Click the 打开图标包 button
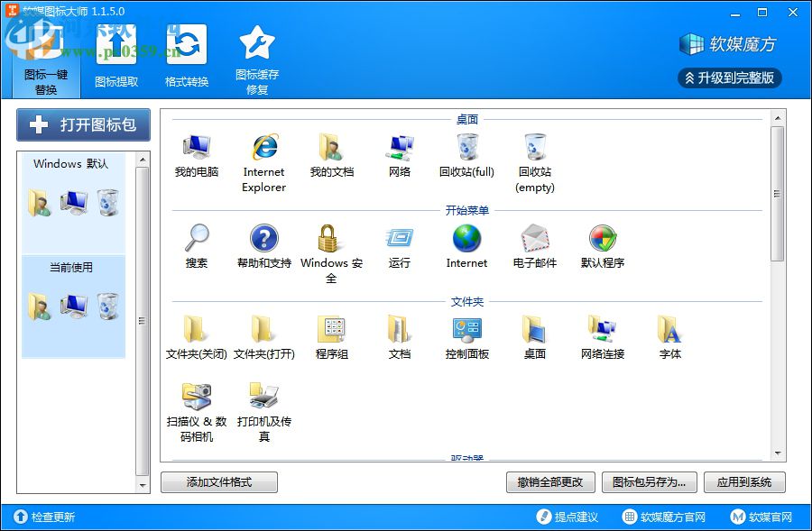Image resolution: width=812 pixels, height=531 pixels. [x=82, y=125]
